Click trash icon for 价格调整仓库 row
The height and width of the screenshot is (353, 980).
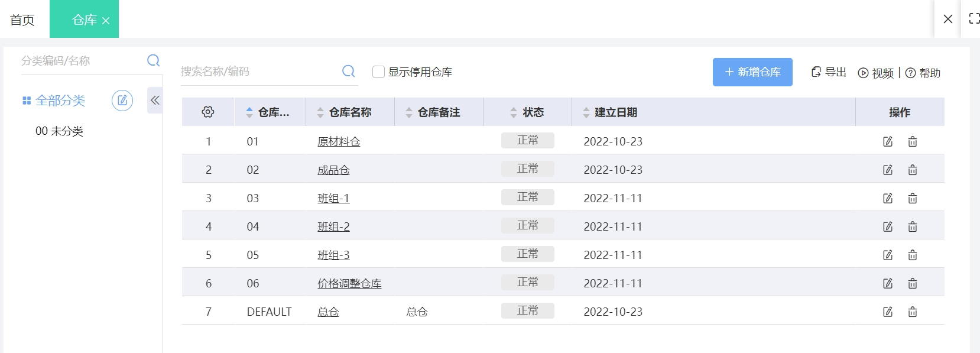coord(912,283)
